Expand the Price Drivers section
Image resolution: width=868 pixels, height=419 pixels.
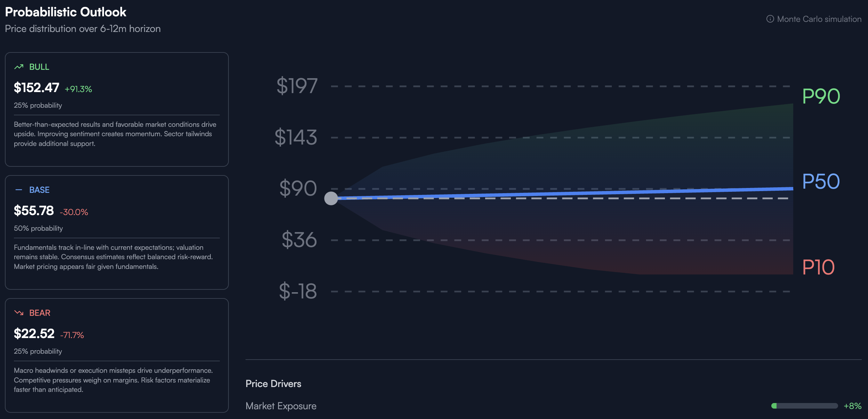(273, 384)
